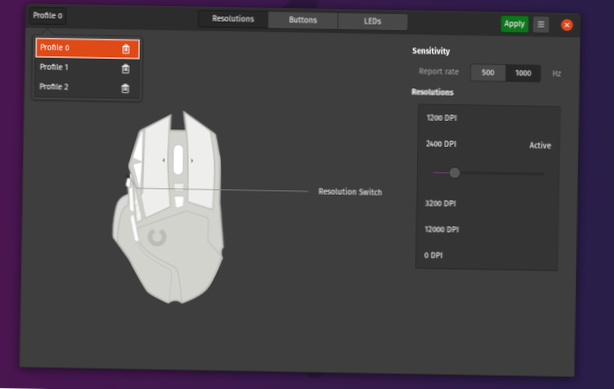Click the Resolutions section heading
Image resolution: width=614 pixels, height=389 pixels.
coord(432,92)
